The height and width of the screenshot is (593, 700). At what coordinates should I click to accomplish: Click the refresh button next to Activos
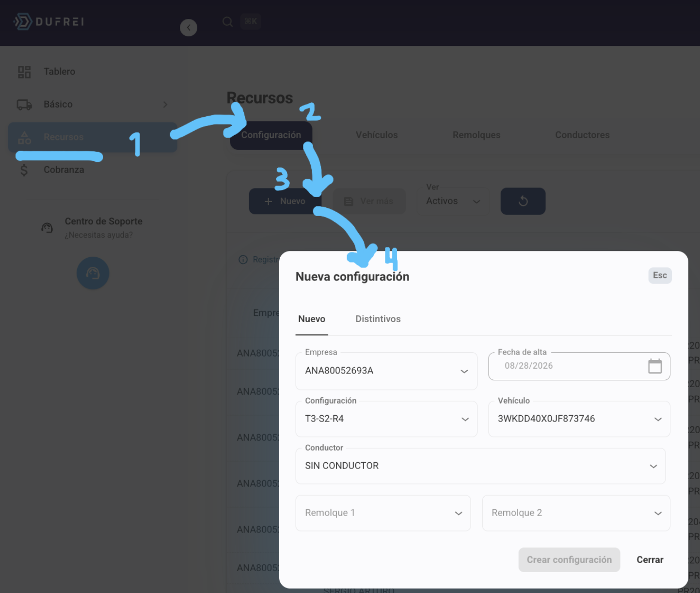click(x=523, y=201)
